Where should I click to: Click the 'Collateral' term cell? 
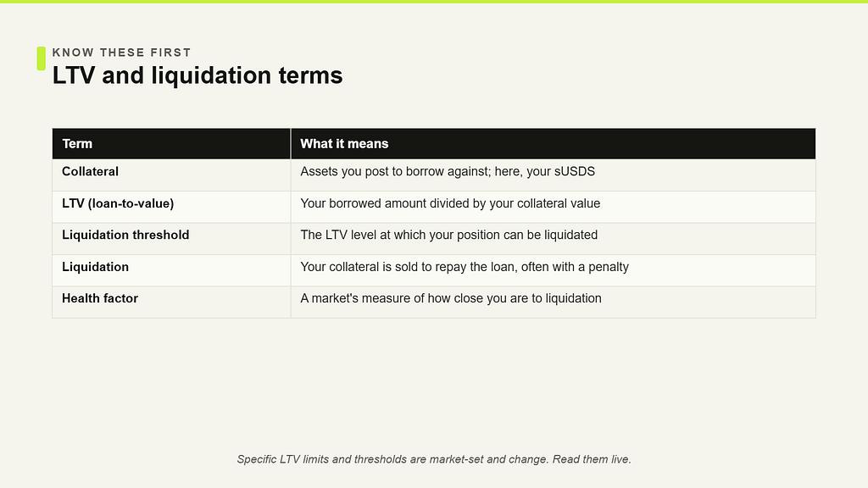coord(171,175)
